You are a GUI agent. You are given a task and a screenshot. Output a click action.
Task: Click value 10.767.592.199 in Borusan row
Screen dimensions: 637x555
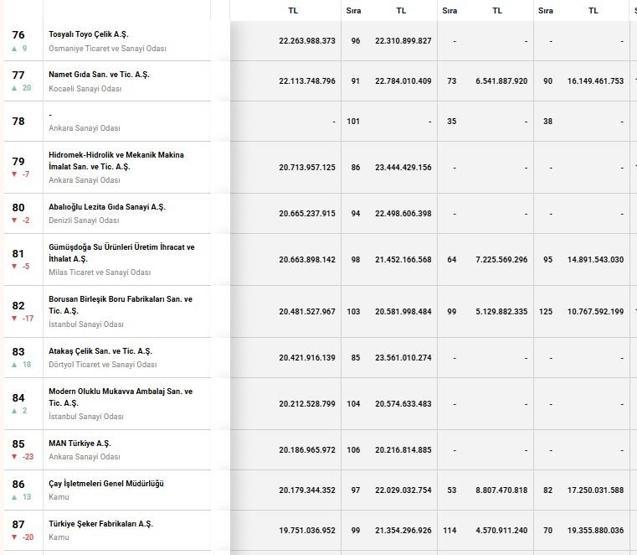click(596, 312)
